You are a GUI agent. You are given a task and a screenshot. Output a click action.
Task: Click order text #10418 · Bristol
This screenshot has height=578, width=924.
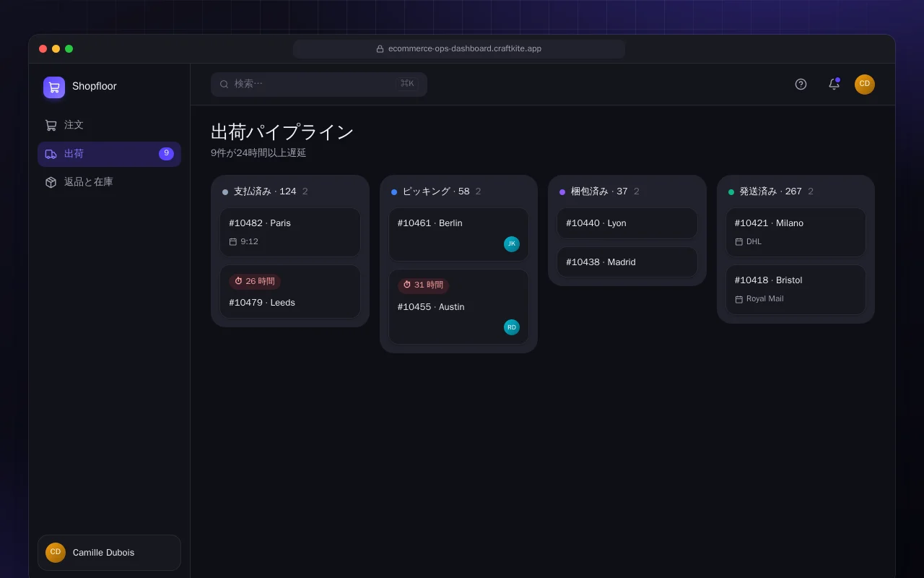pos(768,280)
